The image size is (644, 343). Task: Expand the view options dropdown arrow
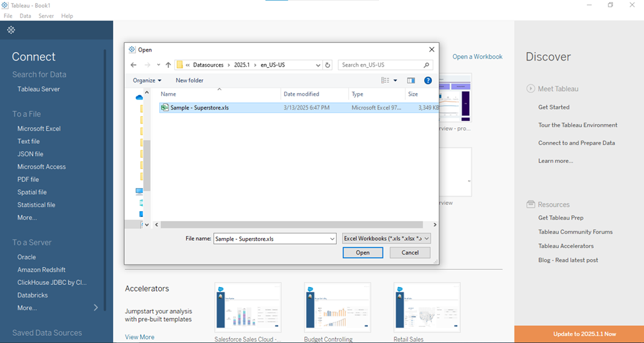[395, 80]
